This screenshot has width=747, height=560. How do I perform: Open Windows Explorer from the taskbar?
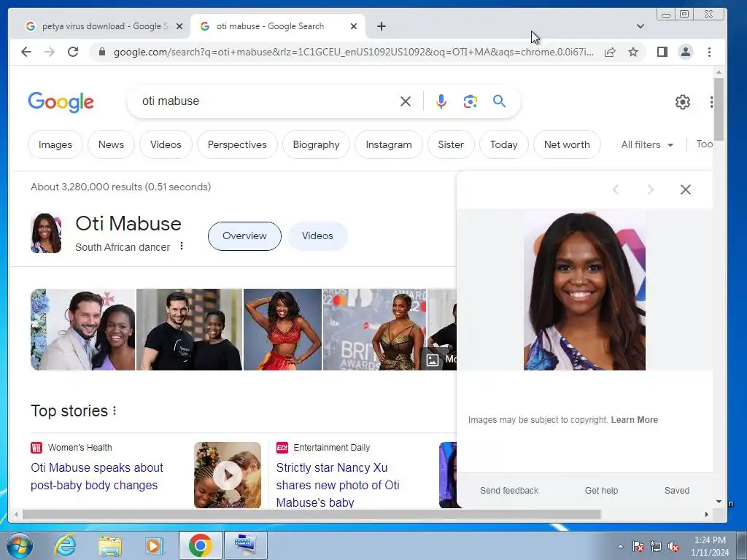[110, 545]
